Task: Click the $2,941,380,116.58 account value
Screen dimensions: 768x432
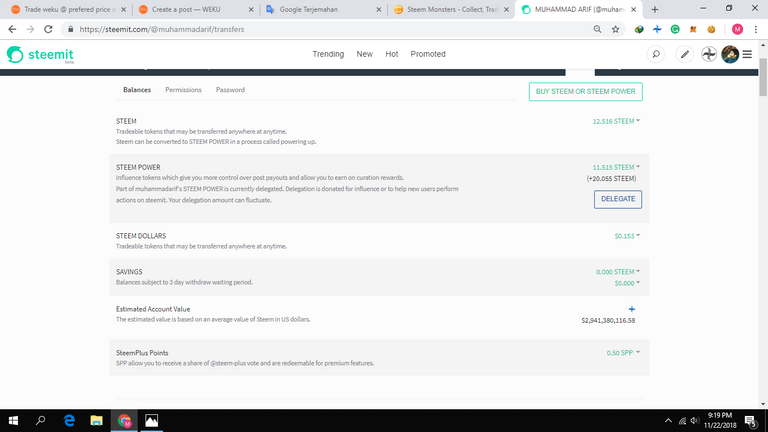Action: 608,321
